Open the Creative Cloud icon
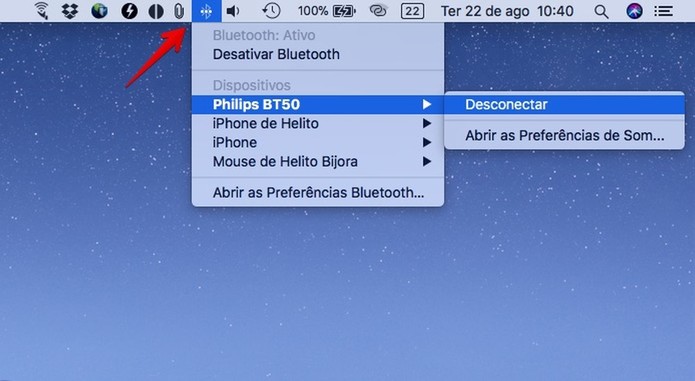The width and height of the screenshot is (695, 381). point(378,11)
